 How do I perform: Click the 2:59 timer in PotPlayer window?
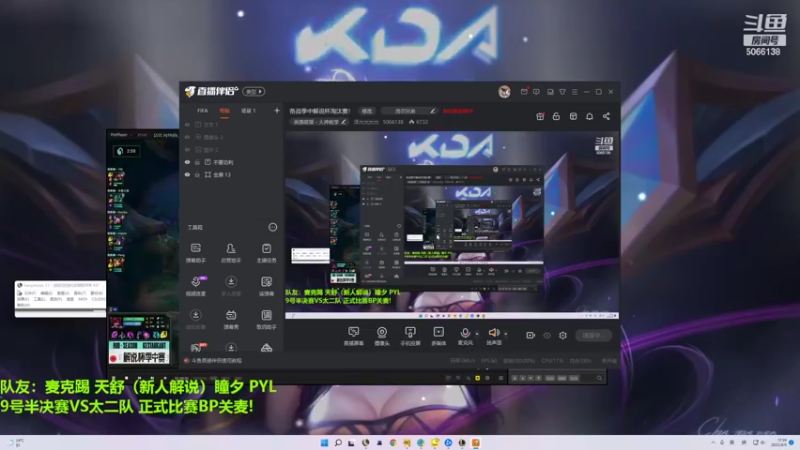click(127, 151)
